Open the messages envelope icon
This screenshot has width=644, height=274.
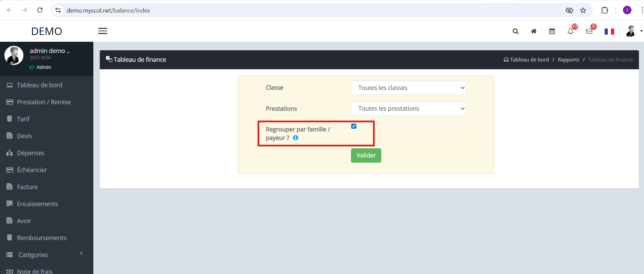click(589, 32)
